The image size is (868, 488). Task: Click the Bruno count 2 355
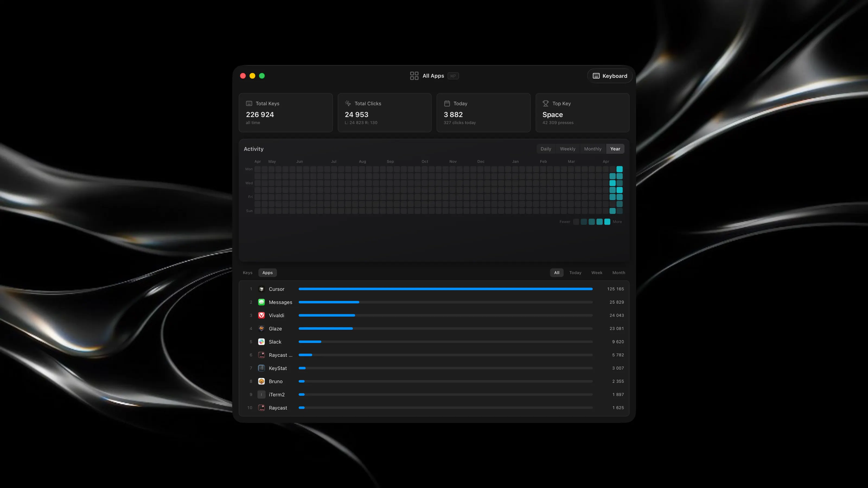click(618, 381)
